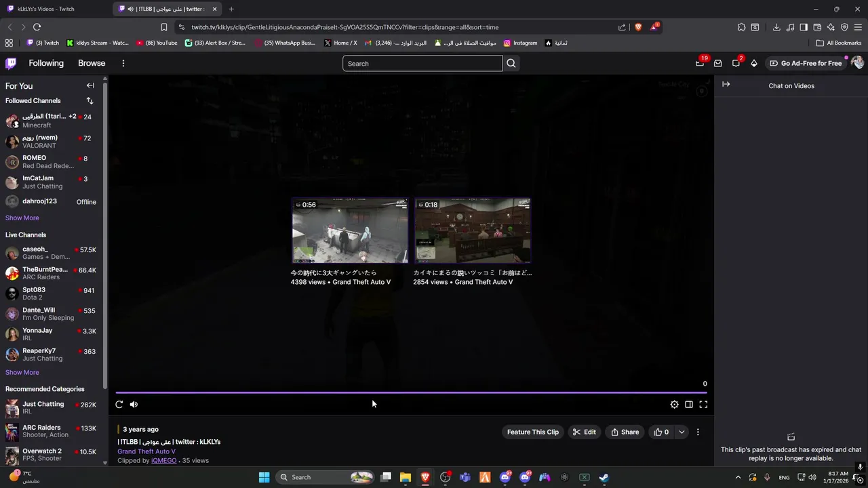Play the 0:18 courtroom clip thumbnail

point(473,230)
